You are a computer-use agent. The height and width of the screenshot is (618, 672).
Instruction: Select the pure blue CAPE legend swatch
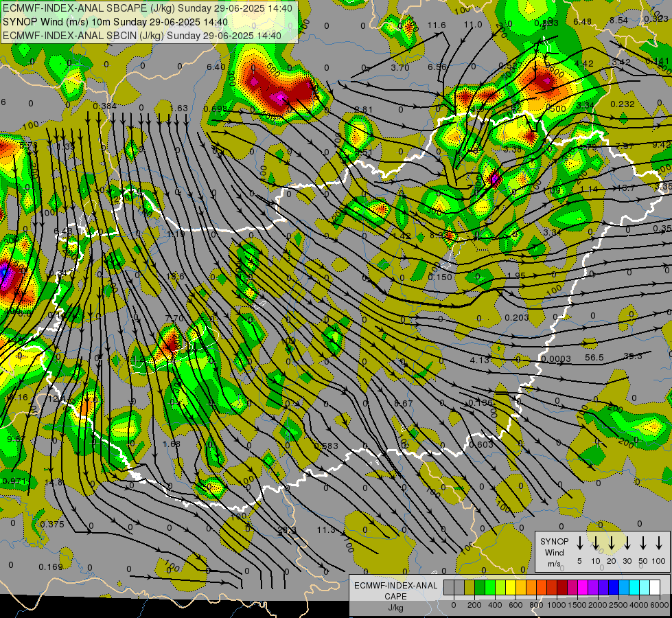point(613,588)
